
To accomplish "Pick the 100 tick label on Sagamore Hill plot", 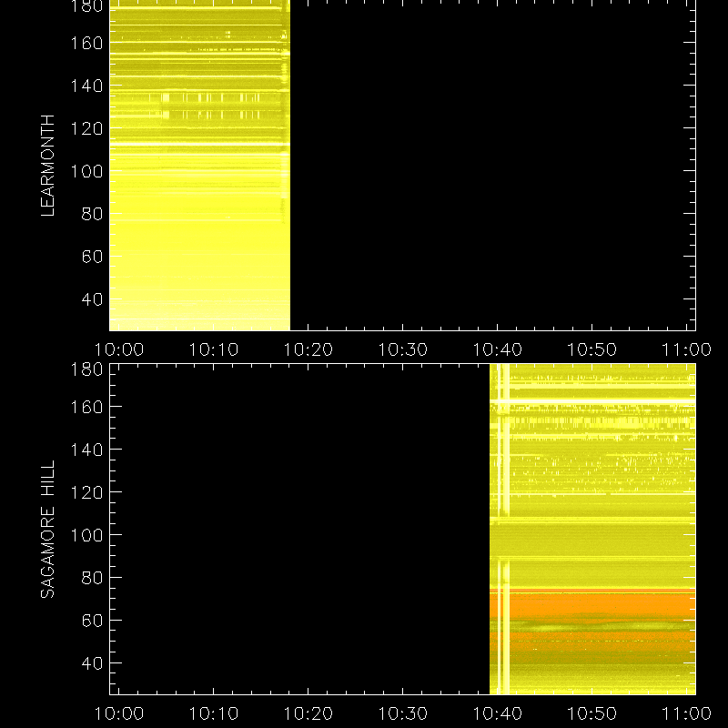I will pyautogui.click(x=86, y=535).
